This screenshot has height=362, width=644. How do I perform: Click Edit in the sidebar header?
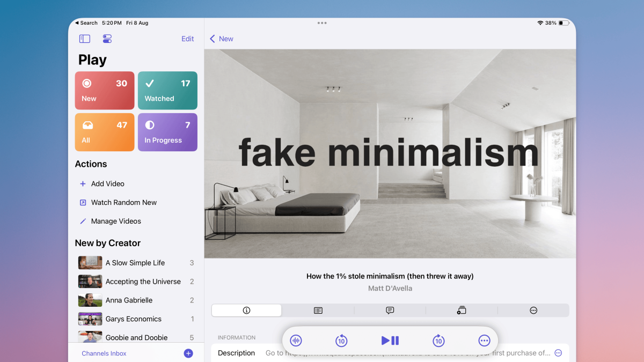(x=187, y=39)
